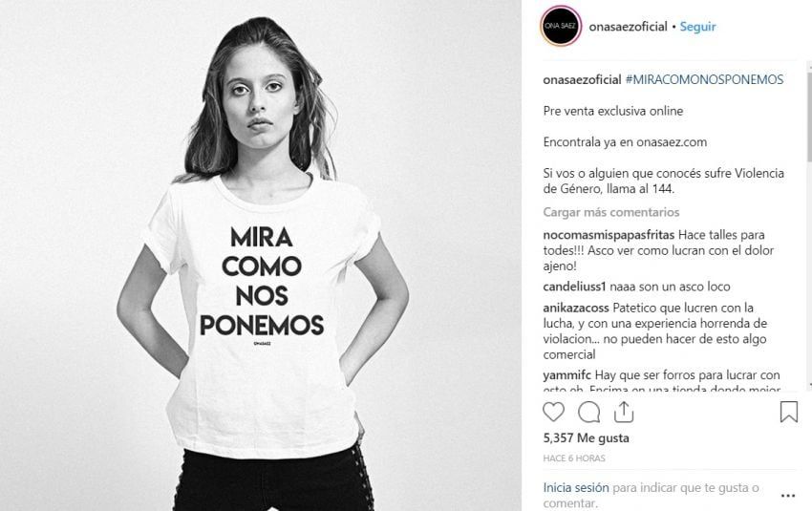812x511 pixels.
Task: Open anikazacoss commenter profile
Action: [x=576, y=309]
